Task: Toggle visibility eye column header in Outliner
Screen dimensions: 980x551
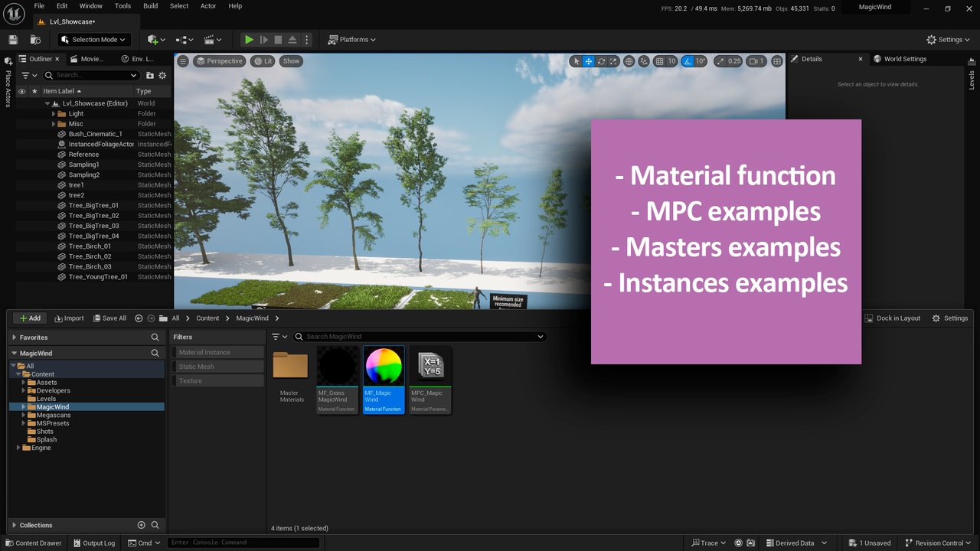Action: (21, 91)
